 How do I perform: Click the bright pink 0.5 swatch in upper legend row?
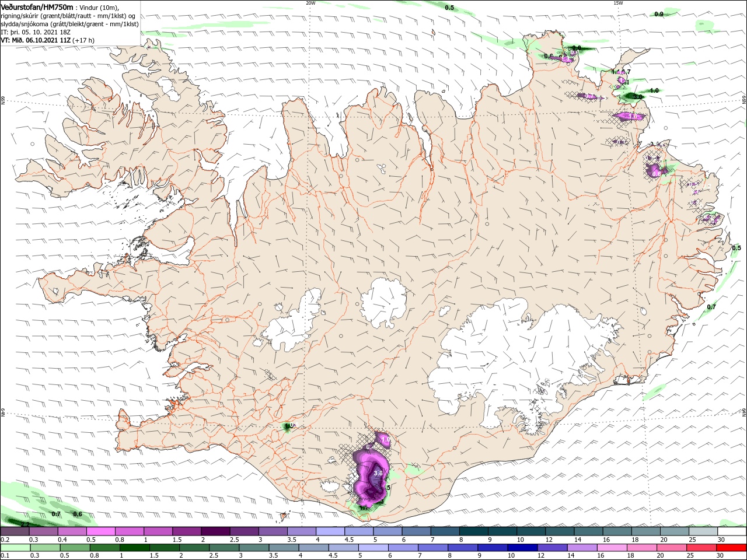point(100,531)
